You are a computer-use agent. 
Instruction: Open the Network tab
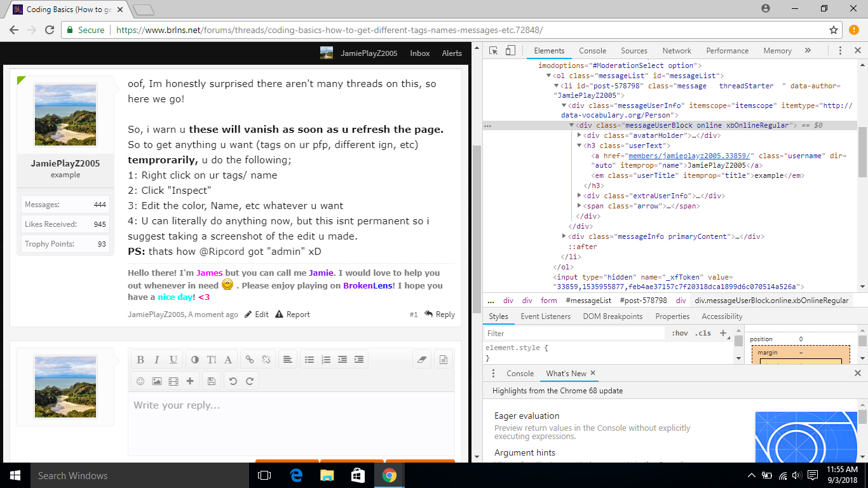(x=677, y=51)
